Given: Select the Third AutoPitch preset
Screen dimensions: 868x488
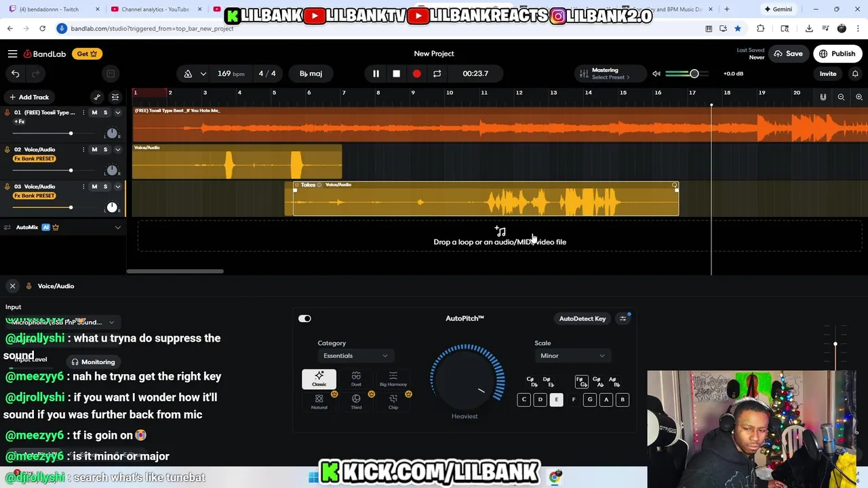Looking at the screenshot, I should click(356, 401).
